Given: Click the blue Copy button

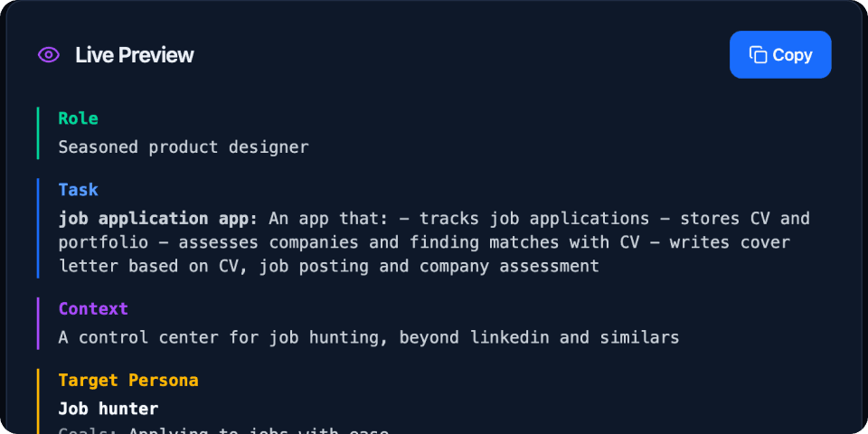Looking at the screenshot, I should [x=780, y=55].
